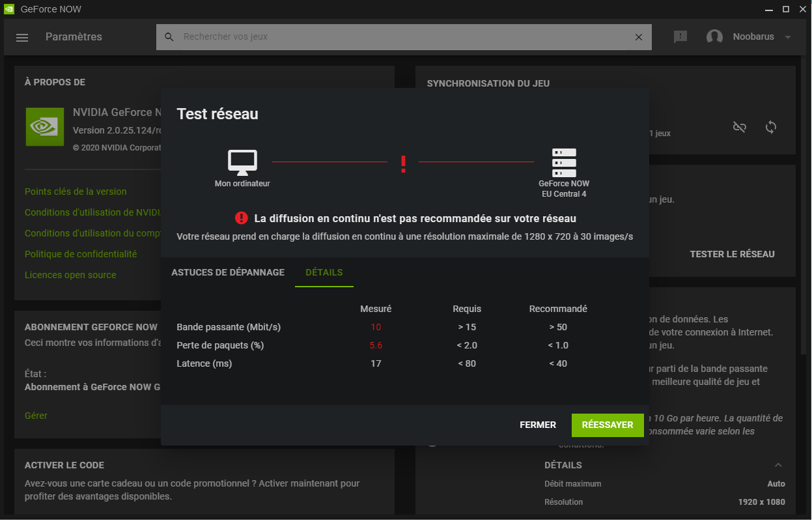812x525 pixels.
Task: Click the Mon ordinateur computer icon
Action: click(242, 163)
